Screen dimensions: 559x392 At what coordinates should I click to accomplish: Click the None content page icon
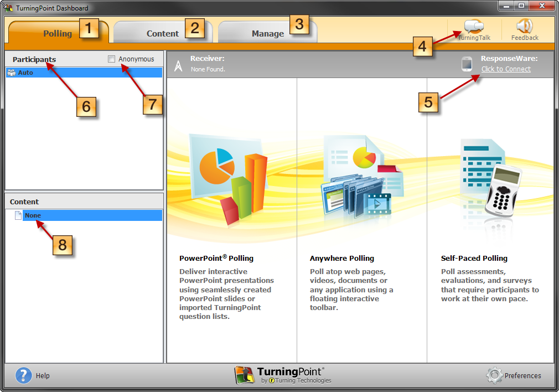[x=18, y=215]
